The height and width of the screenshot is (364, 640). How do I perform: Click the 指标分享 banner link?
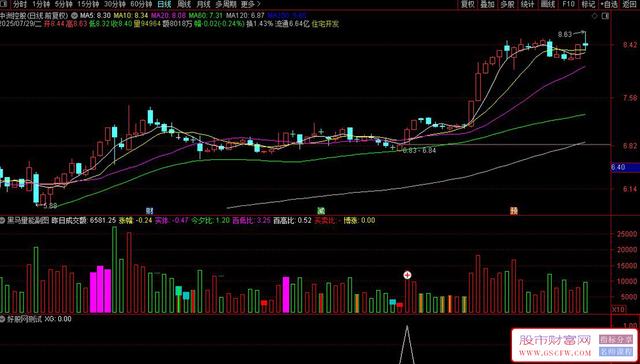tap(616, 340)
